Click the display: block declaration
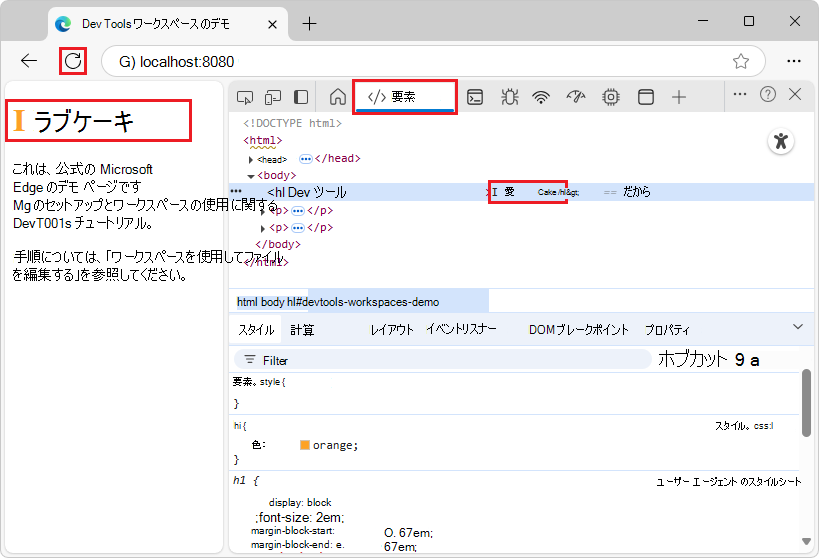This screenshot has width=819, height=558. point(300,503)
